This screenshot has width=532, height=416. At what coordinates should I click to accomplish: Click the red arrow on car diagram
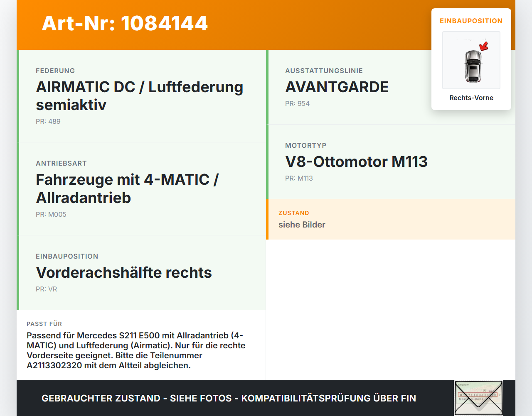tap(483, 46)
